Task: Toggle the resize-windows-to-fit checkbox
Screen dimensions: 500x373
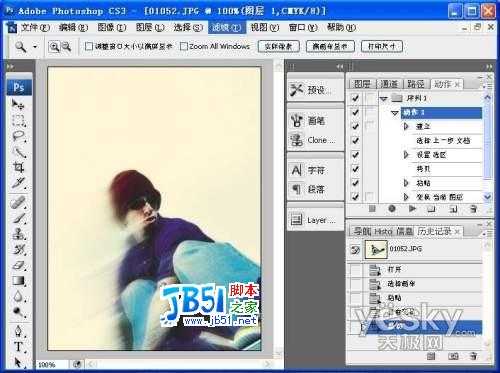Action: pos(89,46)
